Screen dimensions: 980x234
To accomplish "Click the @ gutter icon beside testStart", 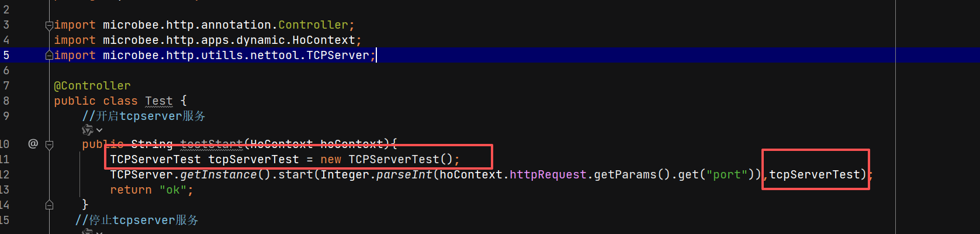I will 33,143.
